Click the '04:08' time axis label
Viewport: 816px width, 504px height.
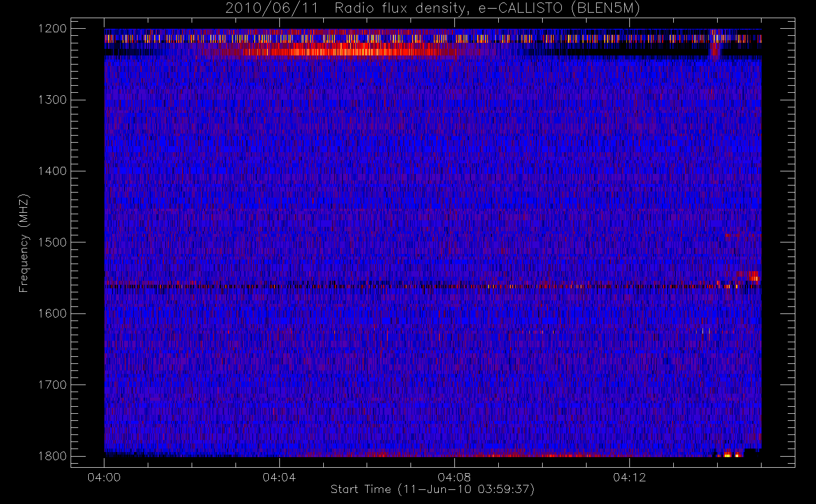tap(454, 477)
